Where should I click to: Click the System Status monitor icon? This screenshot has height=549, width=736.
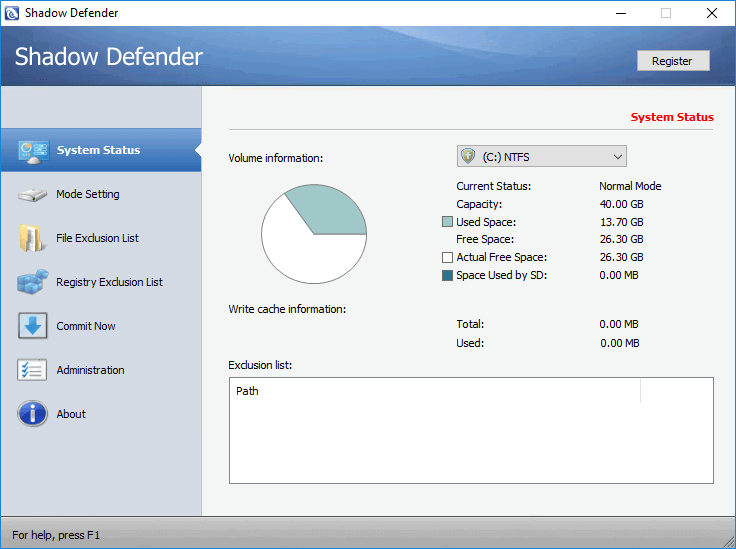click(x=33, y=152)
